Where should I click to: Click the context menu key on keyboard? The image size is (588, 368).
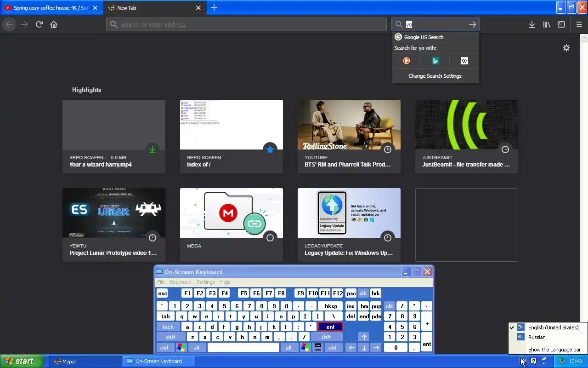(x=317, y=348)
